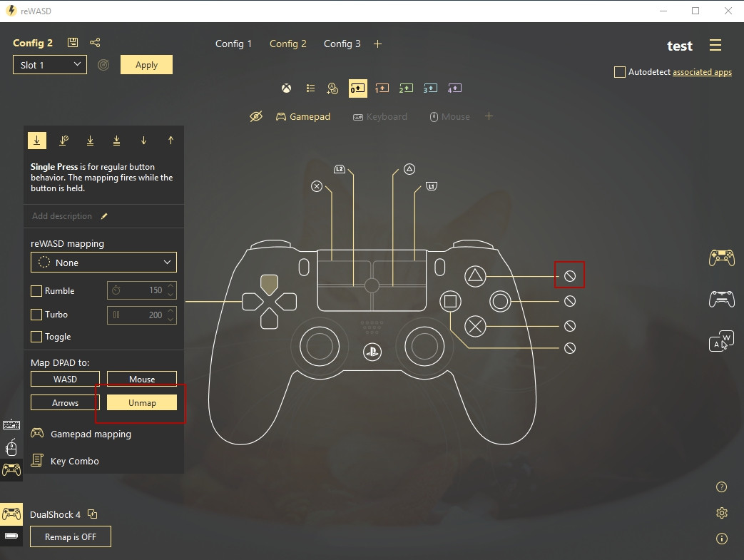This screenshot has height=560, width=744.
Task: Open the second gamepad icon on the right edge
Action: (722, 300)
